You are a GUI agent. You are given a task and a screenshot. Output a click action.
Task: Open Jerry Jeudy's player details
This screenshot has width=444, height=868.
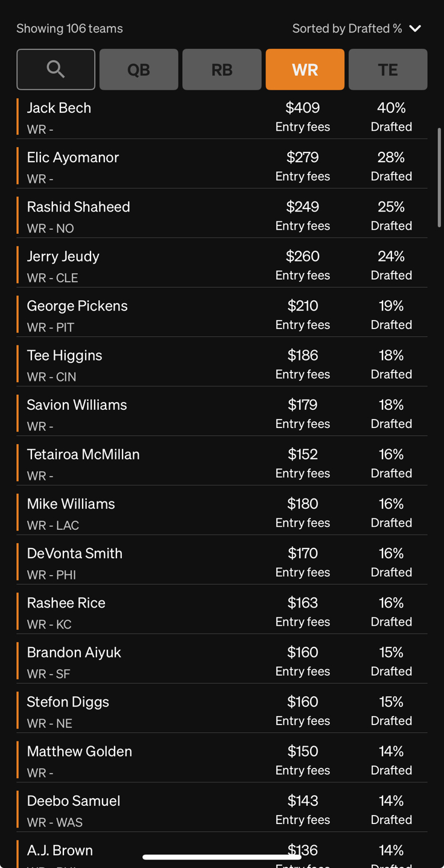tap(222, 265)
